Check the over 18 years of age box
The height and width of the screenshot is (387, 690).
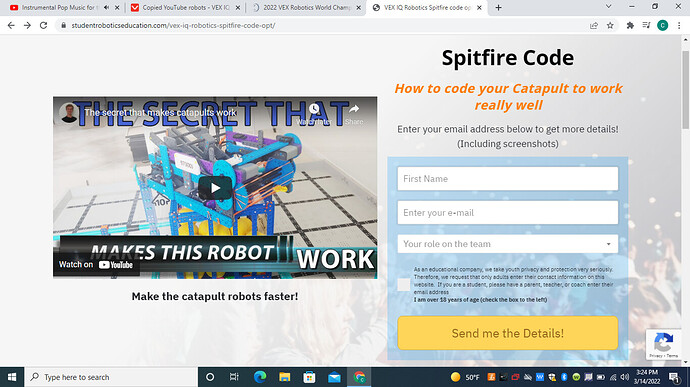tap(404, 284)
